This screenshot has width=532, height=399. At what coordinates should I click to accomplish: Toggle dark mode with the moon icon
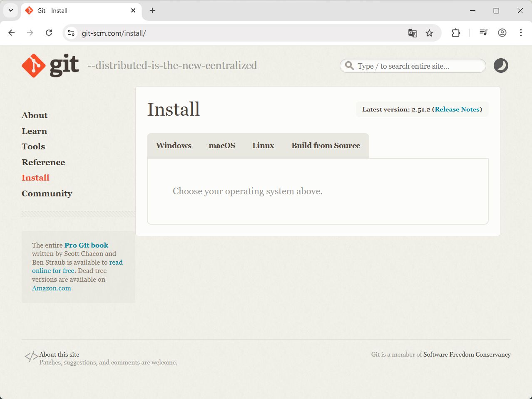(x=501, y=66)
